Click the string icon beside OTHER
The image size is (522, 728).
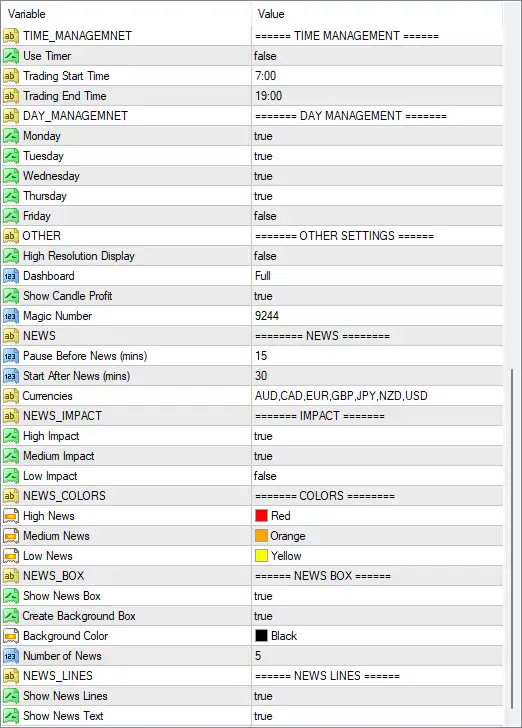click(11, 236)
